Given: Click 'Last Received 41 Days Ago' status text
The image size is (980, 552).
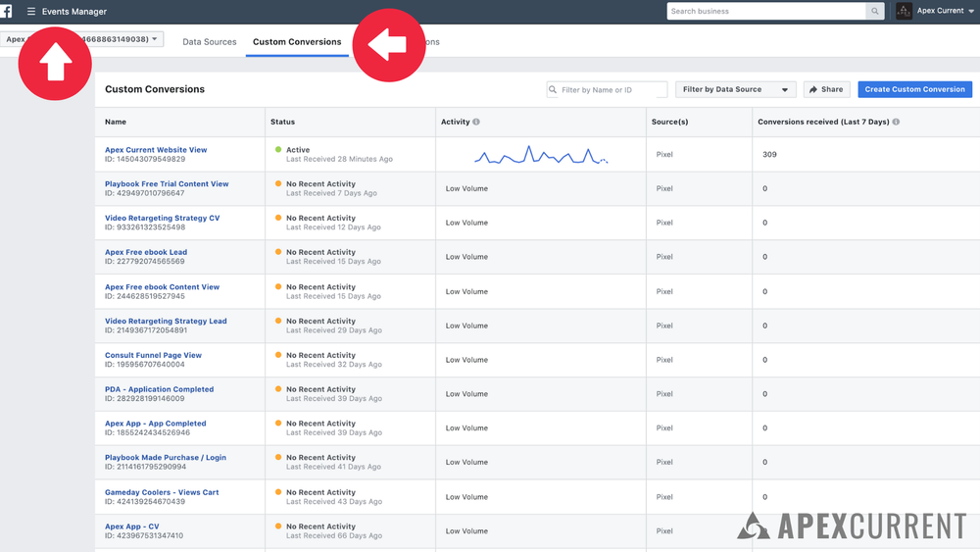Looking at the screenshot, I should click(x=333, y=467).
